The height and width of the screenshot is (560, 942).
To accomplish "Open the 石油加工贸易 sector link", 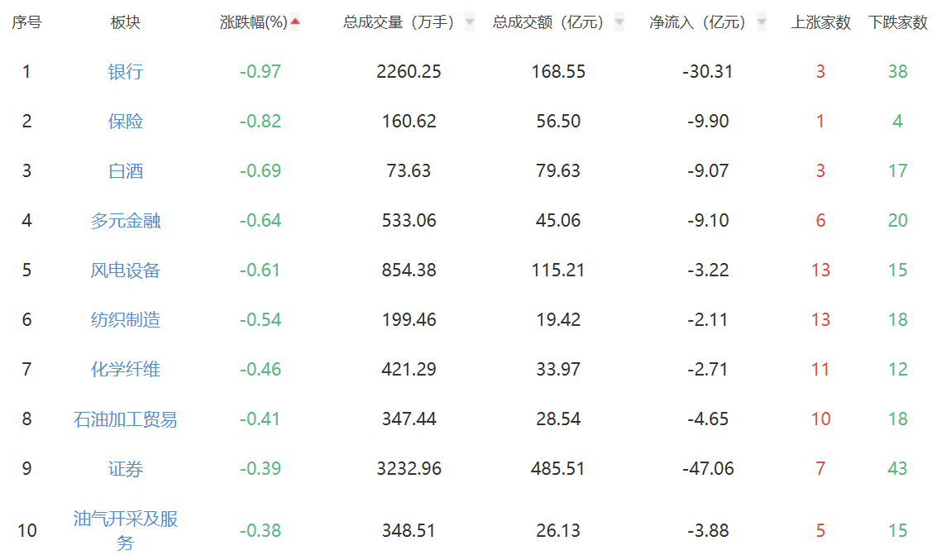I will pyautogui.click(x=126, y=419).
